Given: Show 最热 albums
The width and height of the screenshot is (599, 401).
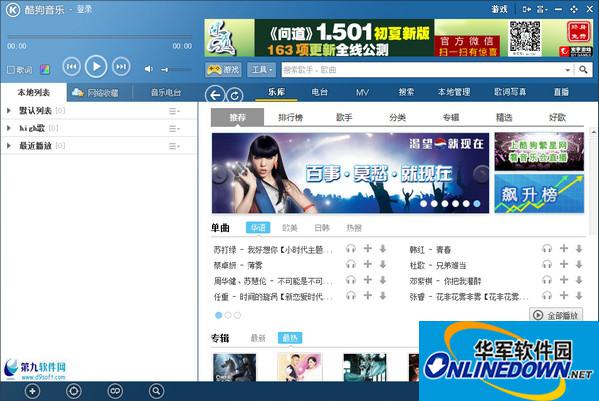Looking at the screenshot, I should click(x=290, y=338).
